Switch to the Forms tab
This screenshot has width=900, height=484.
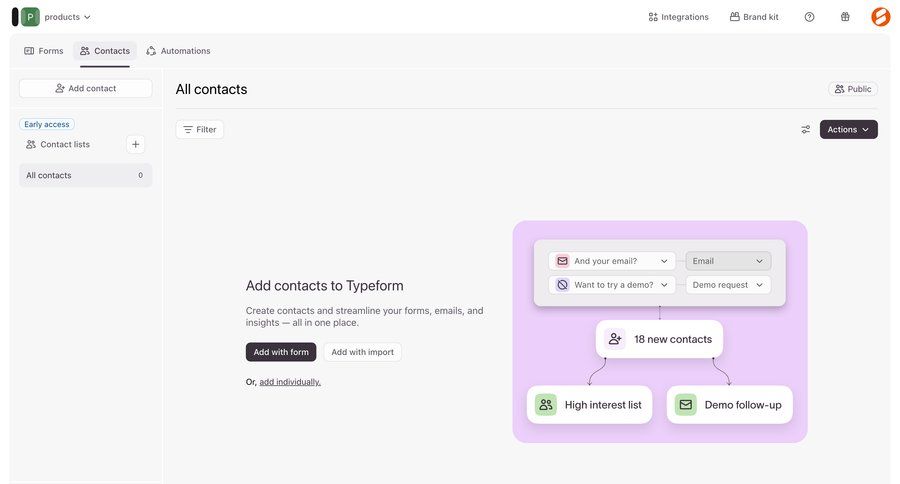coord(44,51)
